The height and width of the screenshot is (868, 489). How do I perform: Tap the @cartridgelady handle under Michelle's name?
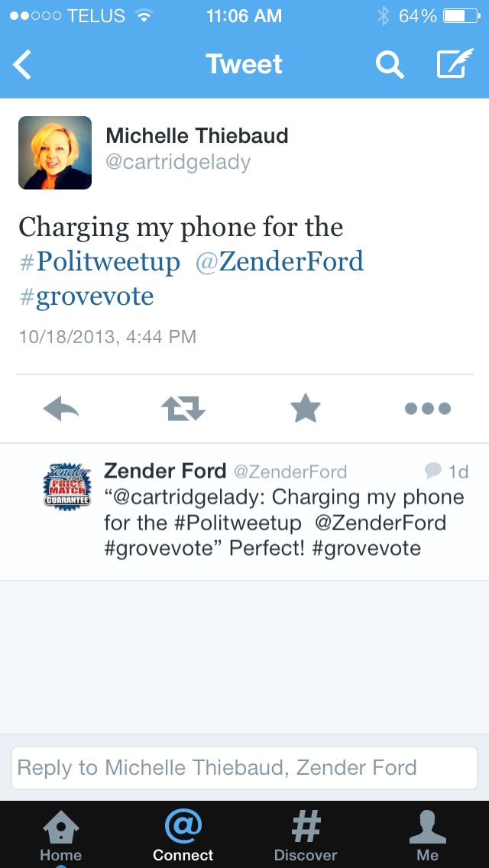coord(178,162)
